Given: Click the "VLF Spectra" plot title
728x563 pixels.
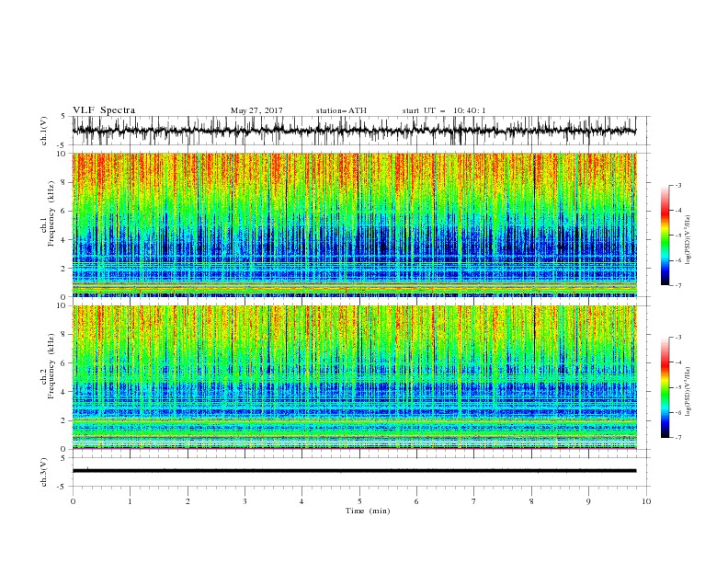Looking at the screenshot, I should [x=104, y=110].
